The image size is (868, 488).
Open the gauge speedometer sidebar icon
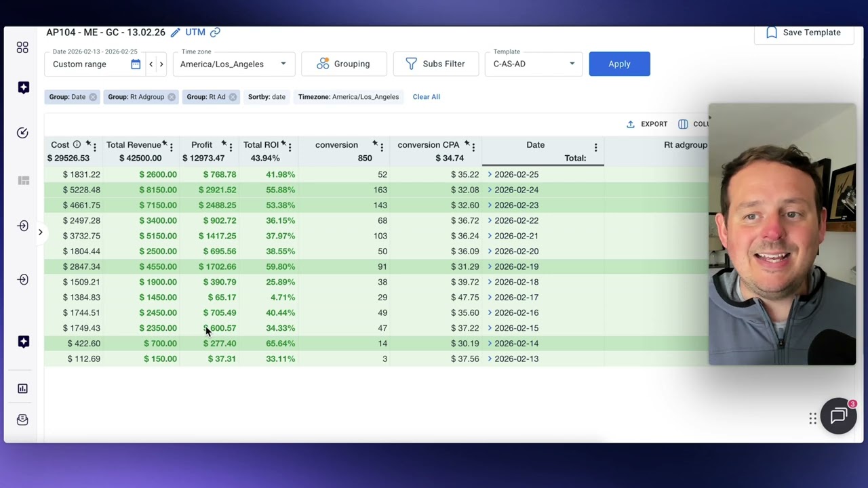click(22, 133)
